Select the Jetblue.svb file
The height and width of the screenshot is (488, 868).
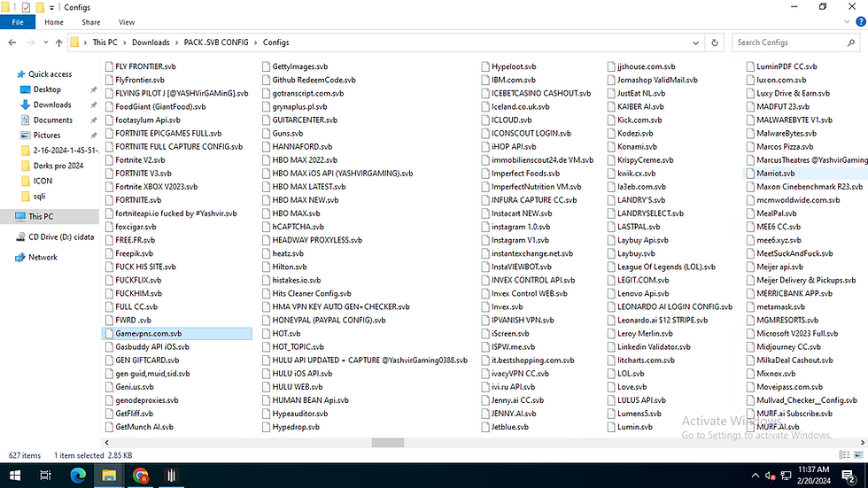[505, 427]
